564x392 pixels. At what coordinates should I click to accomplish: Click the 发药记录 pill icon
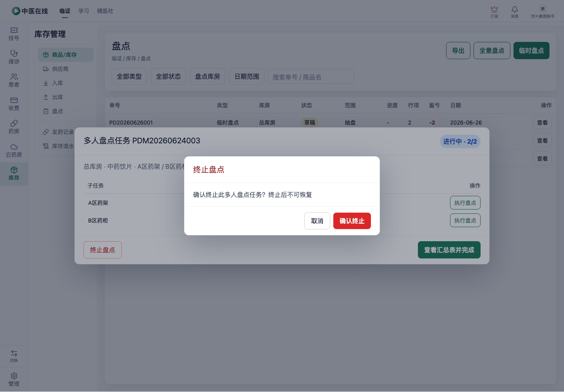pyautogui.click(x=46, y=132)
